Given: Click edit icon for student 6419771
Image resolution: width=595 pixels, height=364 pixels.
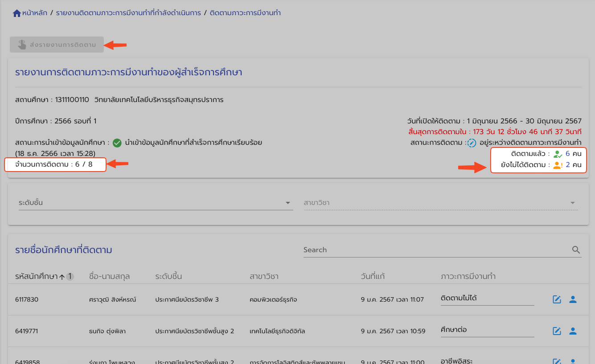Looking at the screenshot, I should [557, 331].
